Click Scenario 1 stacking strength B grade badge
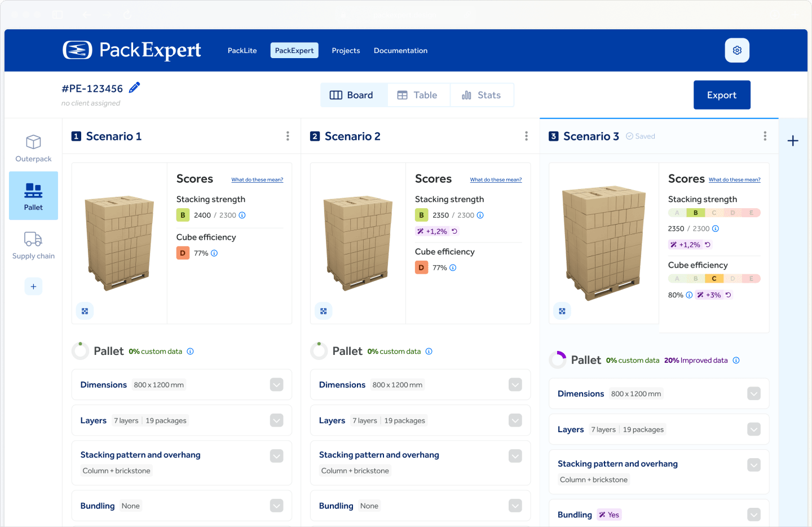Image resolution: width=812 pixels, height=527 pixels. click(183, 215)
